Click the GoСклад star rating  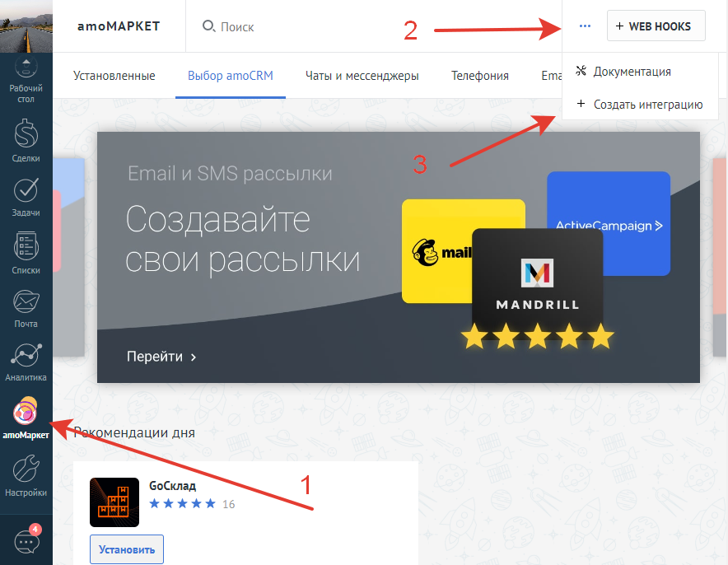(x=183, y=503)
